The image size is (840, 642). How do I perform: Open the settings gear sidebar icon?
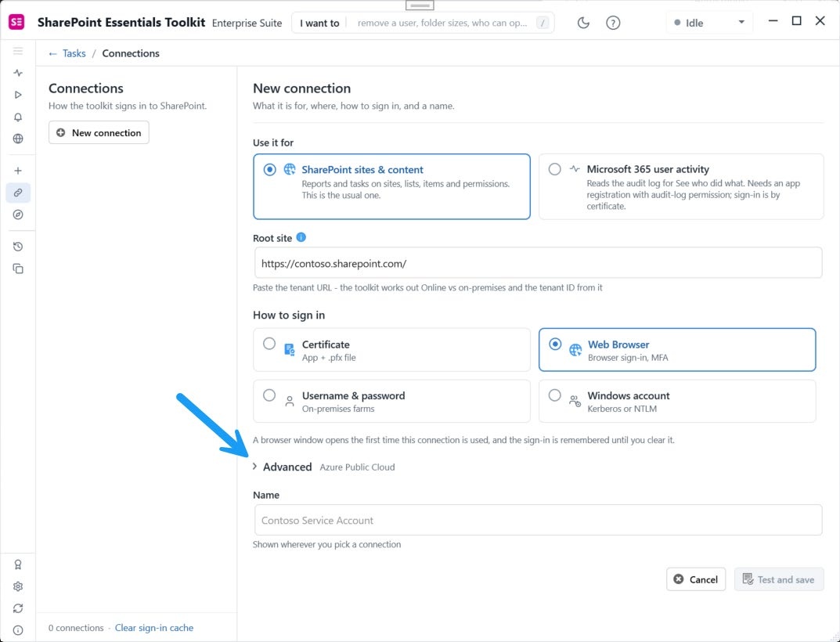coord(18,586)
